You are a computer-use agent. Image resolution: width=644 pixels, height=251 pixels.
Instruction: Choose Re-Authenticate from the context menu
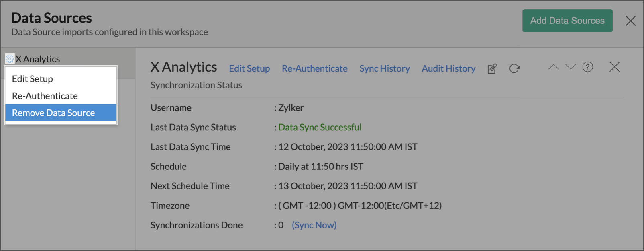[x=61, y=96]
